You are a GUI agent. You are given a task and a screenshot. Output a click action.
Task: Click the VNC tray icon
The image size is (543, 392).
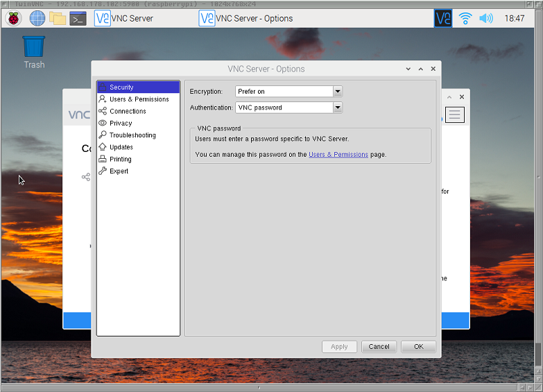(x=443, y=18)
